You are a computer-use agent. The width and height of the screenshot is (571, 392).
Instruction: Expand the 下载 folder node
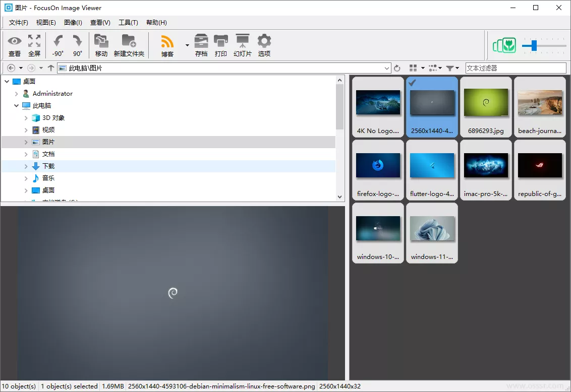[26, 166]
